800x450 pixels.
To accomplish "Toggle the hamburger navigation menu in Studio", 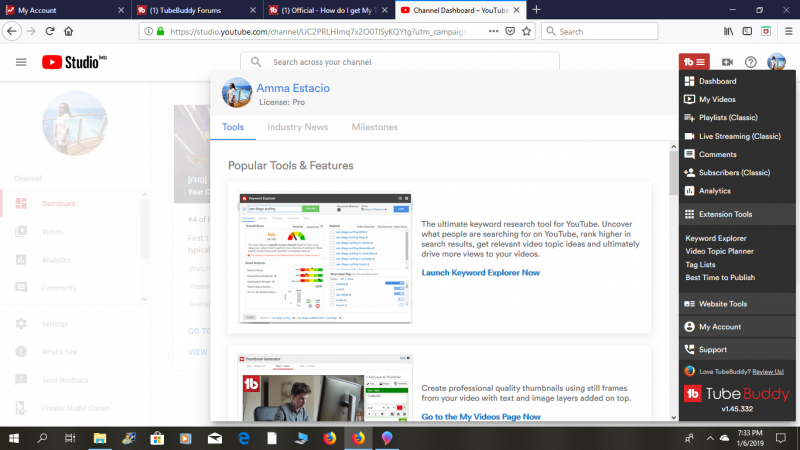I will click(21, 62).
